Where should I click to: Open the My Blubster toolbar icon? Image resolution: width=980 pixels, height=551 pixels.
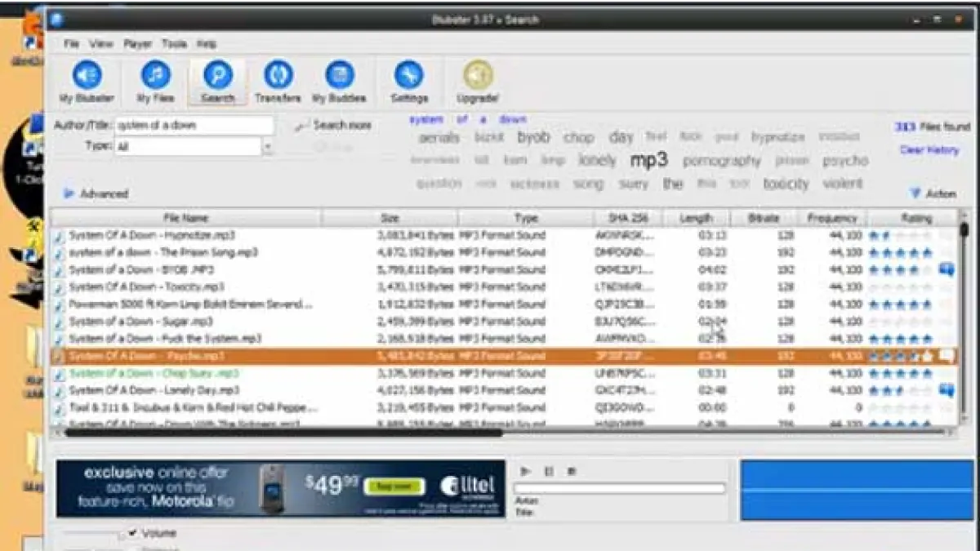click(x=87, y=77)
